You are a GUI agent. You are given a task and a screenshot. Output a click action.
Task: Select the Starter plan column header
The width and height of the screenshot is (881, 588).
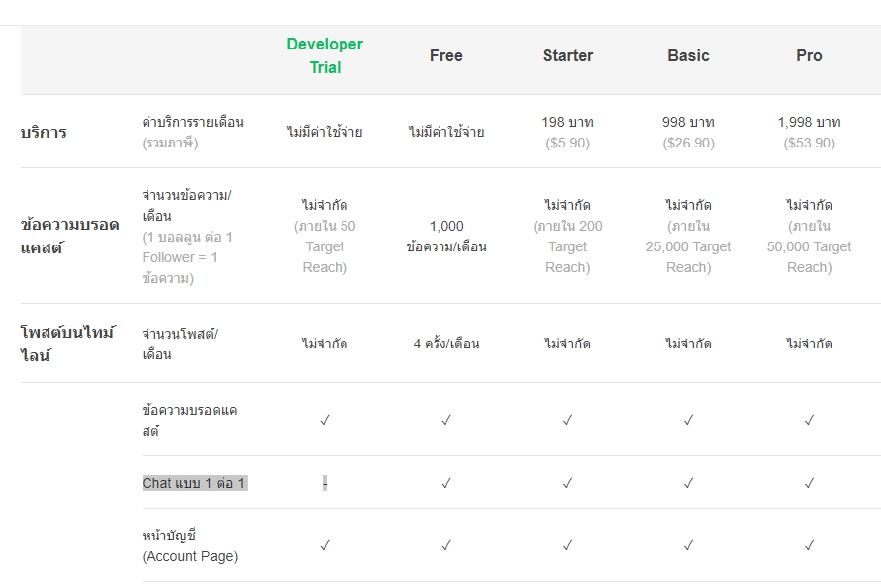(x=567, y=55)
